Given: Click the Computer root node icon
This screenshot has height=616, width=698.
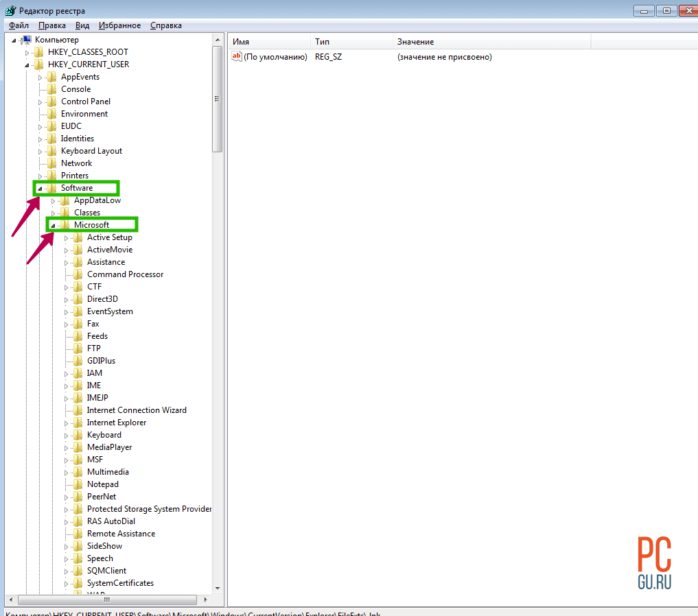Looking at the screenshot, I should [27, 40].
